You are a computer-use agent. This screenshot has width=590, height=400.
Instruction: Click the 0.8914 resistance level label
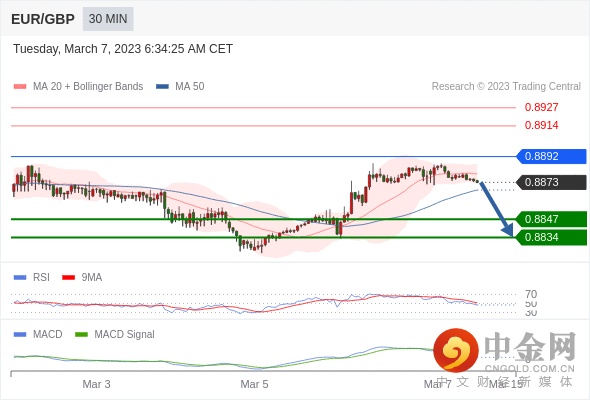541,125
